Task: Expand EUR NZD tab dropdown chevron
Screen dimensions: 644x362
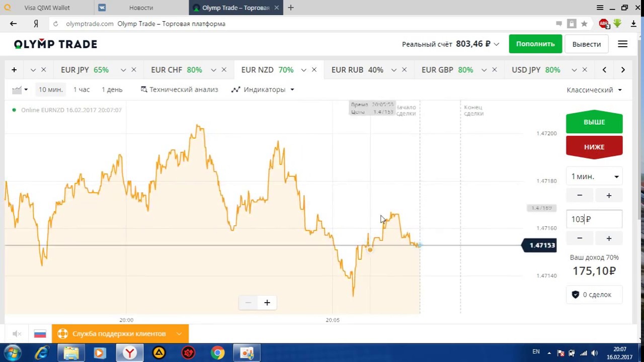Action: point(303,70)
